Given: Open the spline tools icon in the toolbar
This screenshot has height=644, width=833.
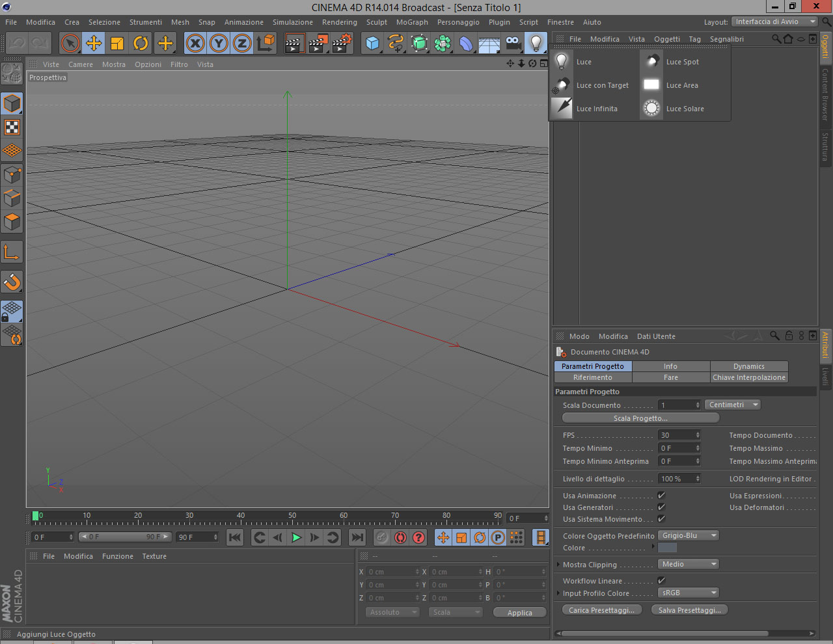Looking at the screenshot, I should (396, 44).
